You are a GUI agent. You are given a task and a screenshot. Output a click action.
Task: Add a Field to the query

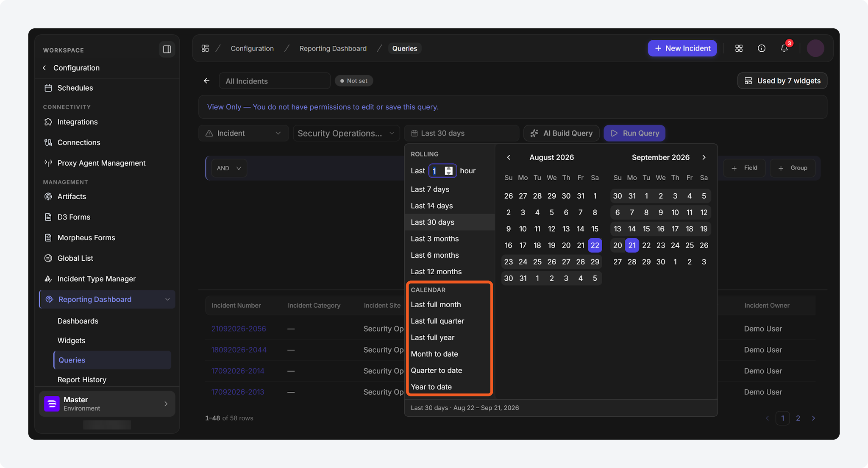(x=744, y=168)
